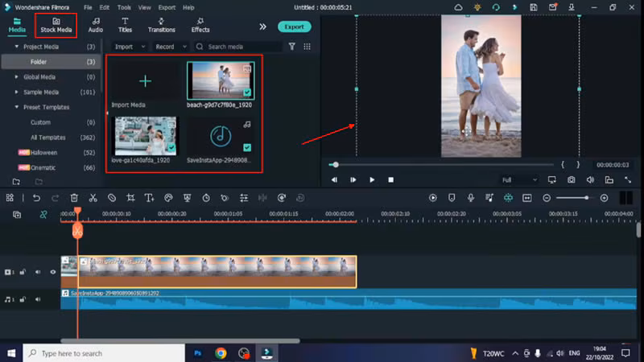Click the add text tool icon
This screenshot has width=644, height=362.
(x=150, y=198)
